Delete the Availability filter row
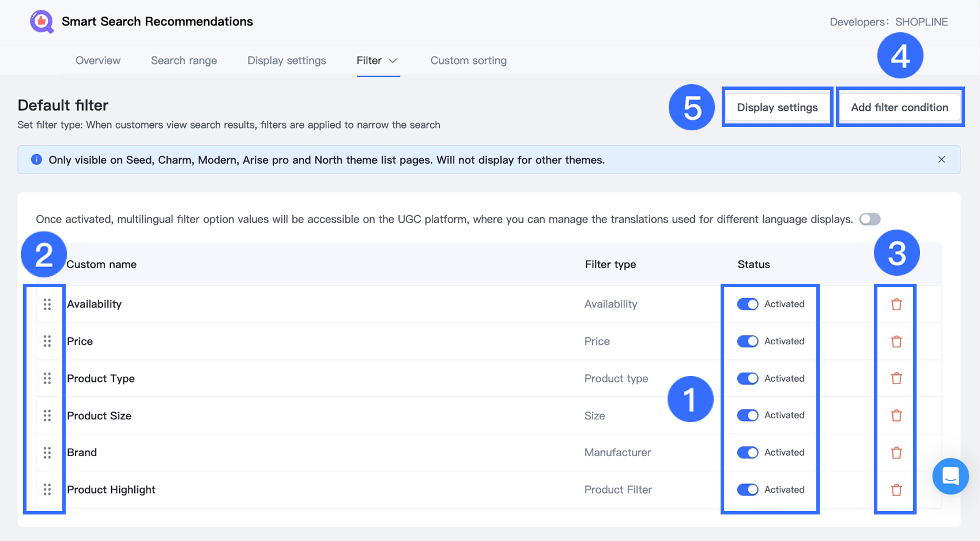The width and height of the screenshot is (980, 541). (x=896, y=305)
